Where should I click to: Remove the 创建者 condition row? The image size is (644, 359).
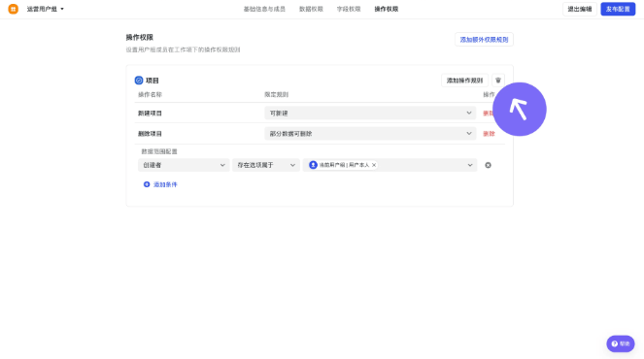(488, 165)
